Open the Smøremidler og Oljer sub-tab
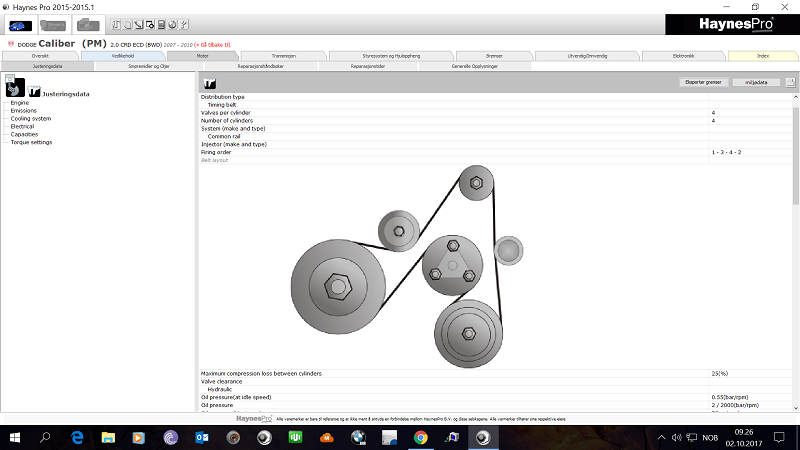 (x=148, y=66)
